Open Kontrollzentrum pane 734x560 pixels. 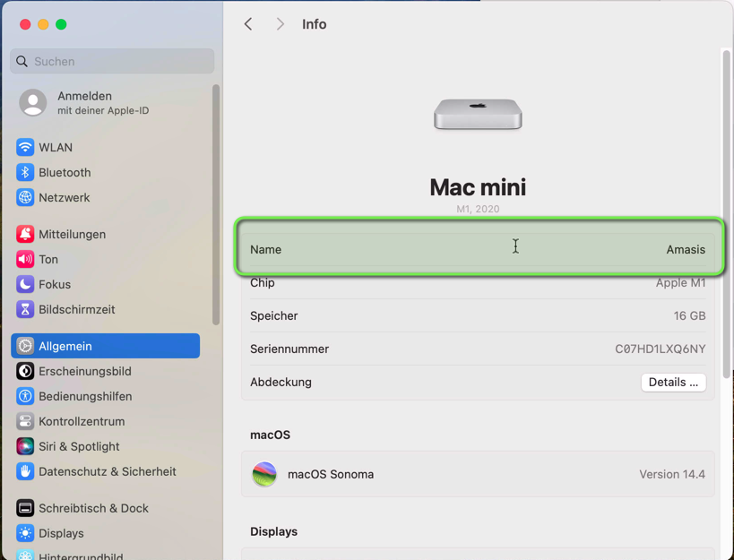point(82,421)
